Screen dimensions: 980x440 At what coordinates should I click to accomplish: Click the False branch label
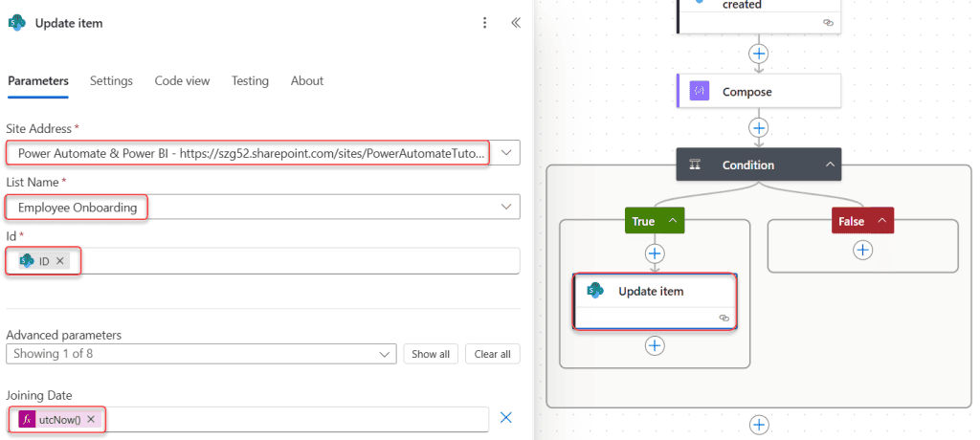point(851,221)
